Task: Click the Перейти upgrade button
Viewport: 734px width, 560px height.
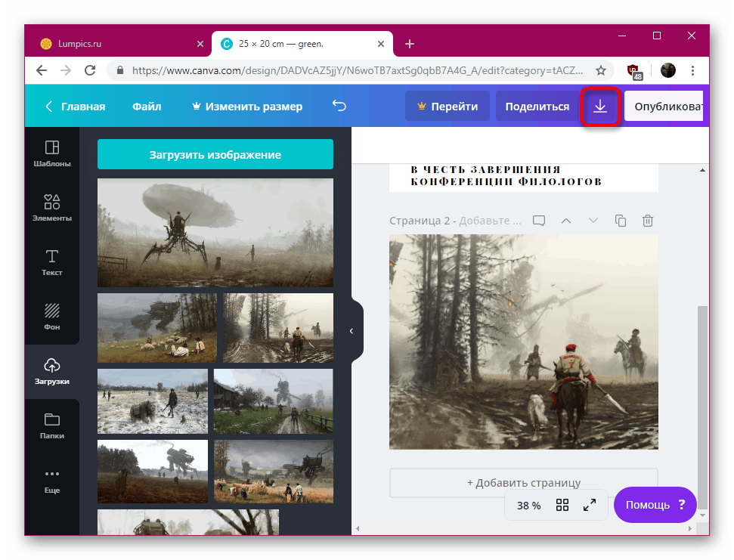Action: click(x=448, y=107)
